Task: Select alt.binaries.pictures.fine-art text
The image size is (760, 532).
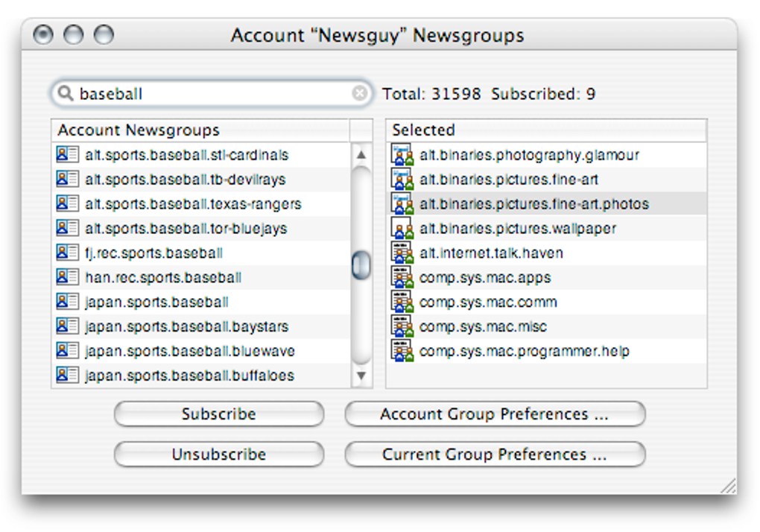Action: click(x=509, y=180)
